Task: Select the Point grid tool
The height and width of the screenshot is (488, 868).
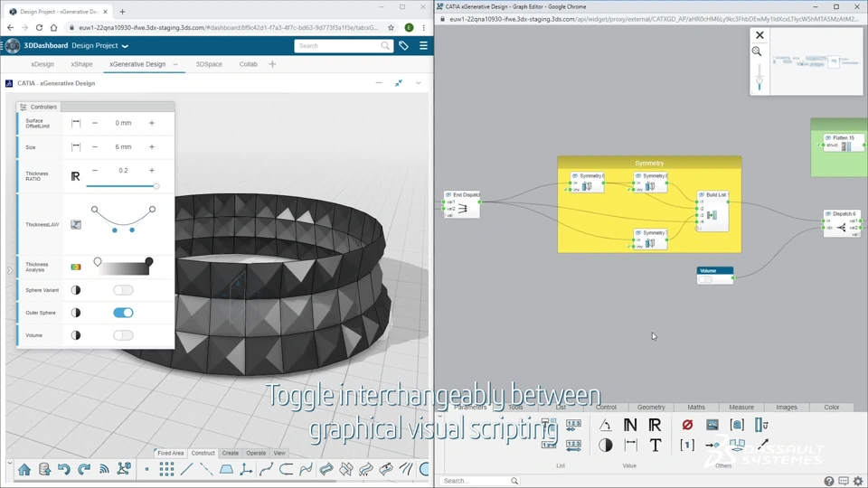Action: 166,470
